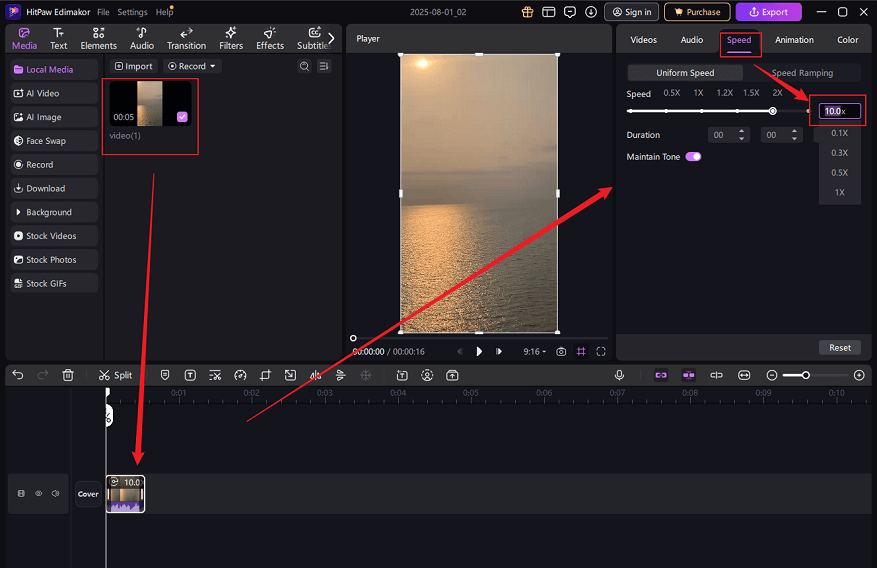Open the Settings menu

[x=133, y=12]
